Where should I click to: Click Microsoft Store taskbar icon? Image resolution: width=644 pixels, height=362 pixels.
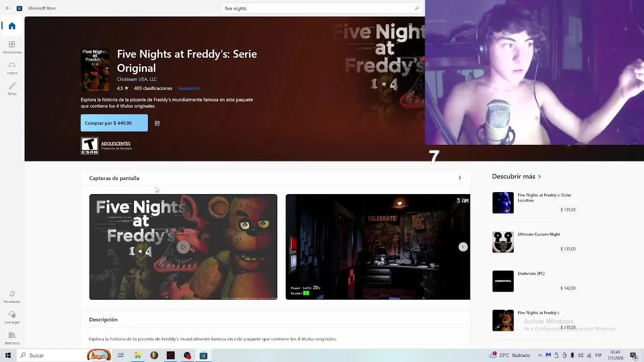(x=203, y=355)
